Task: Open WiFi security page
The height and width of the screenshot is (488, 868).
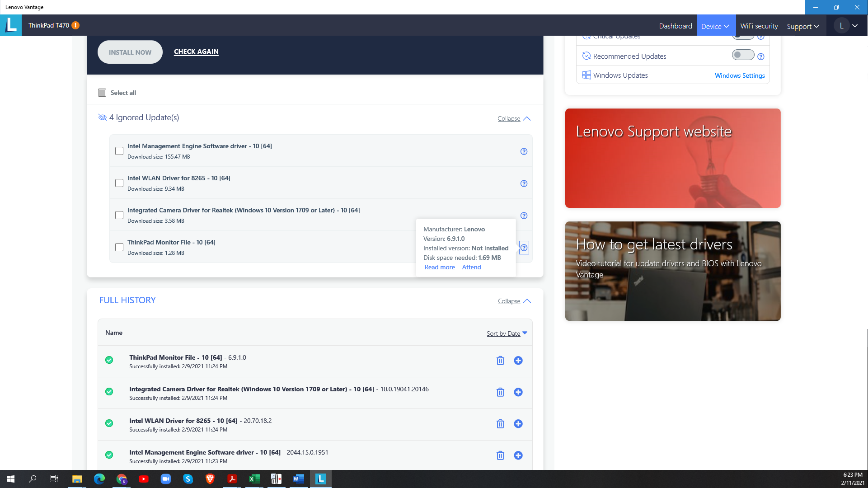Action: click(x=759, y=26)
